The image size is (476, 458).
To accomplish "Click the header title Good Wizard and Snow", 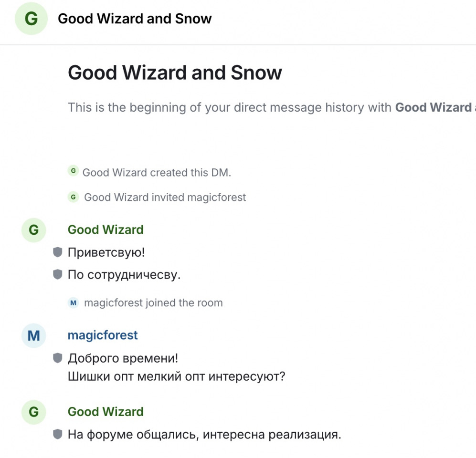I will tap(135, 19).
